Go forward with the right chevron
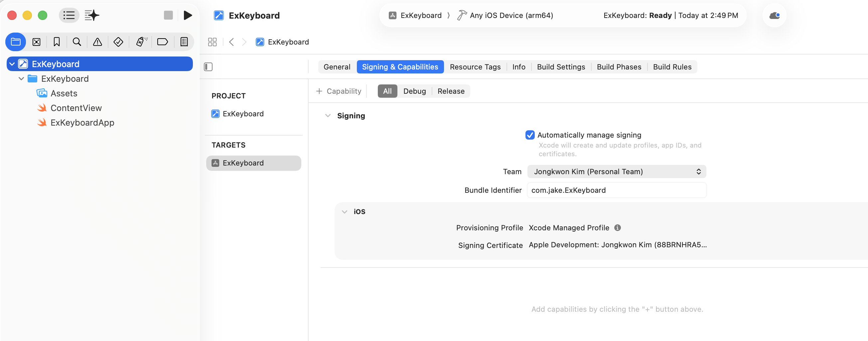The image size is (868, 341). [x=244, y=42]
